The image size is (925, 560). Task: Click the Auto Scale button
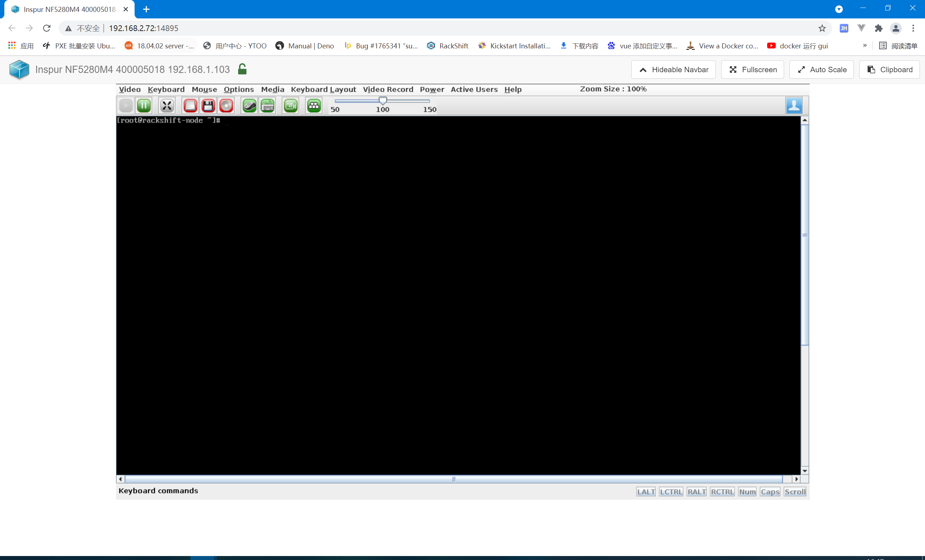coord(822,69)
